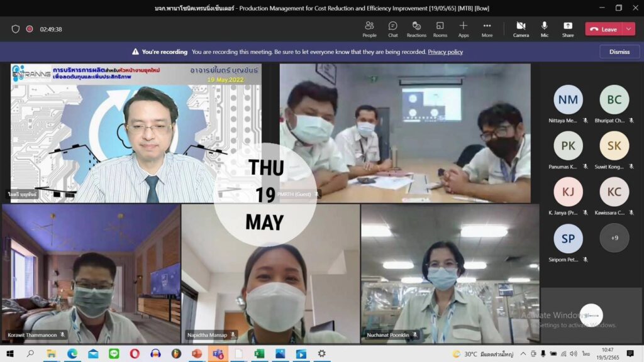Open the Opera browser in the taskbar

135,353
